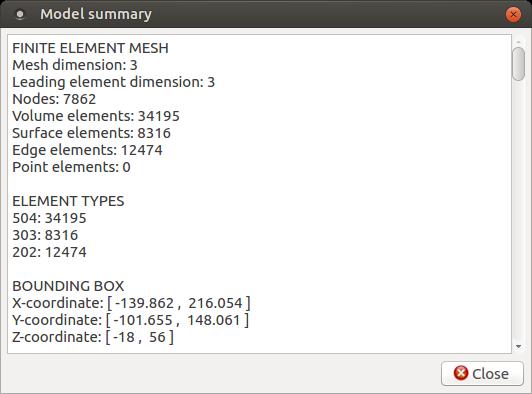Click the Nodes: 7862 line
Screen dimensions: 532x394
click(x=54, y=99)
